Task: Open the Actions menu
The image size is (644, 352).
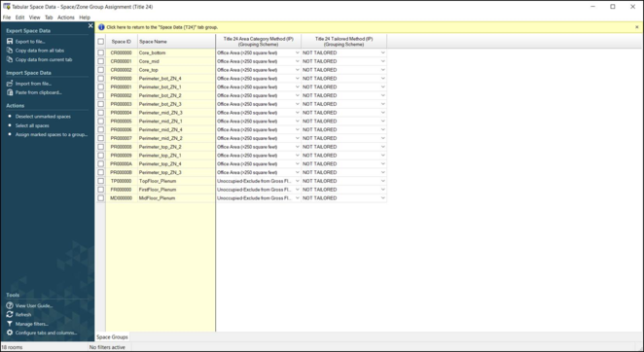Action: coord(66,18)
